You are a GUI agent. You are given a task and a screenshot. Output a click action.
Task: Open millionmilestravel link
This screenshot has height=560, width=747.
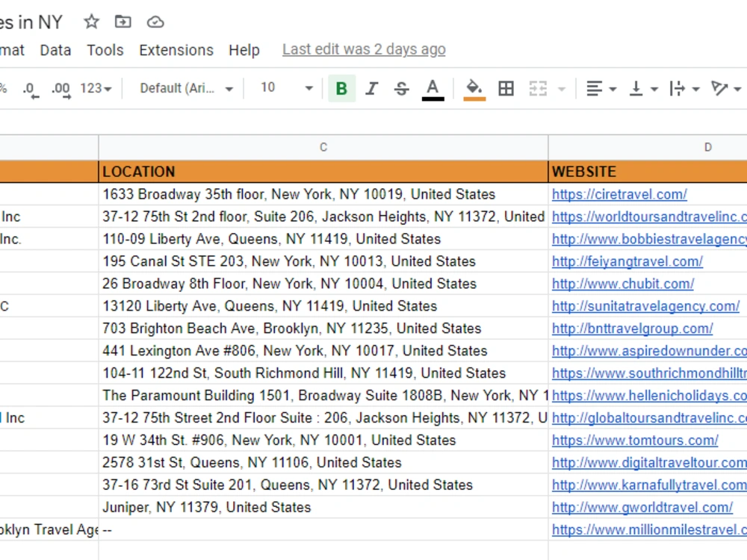point(649,530)
